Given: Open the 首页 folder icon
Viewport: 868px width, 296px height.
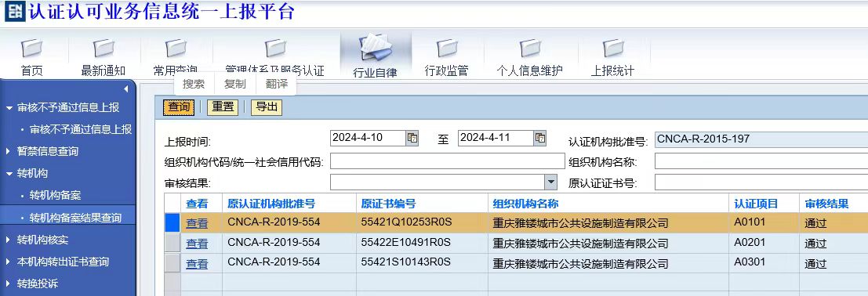Looking at the screenshot, I should click(32, 49).
